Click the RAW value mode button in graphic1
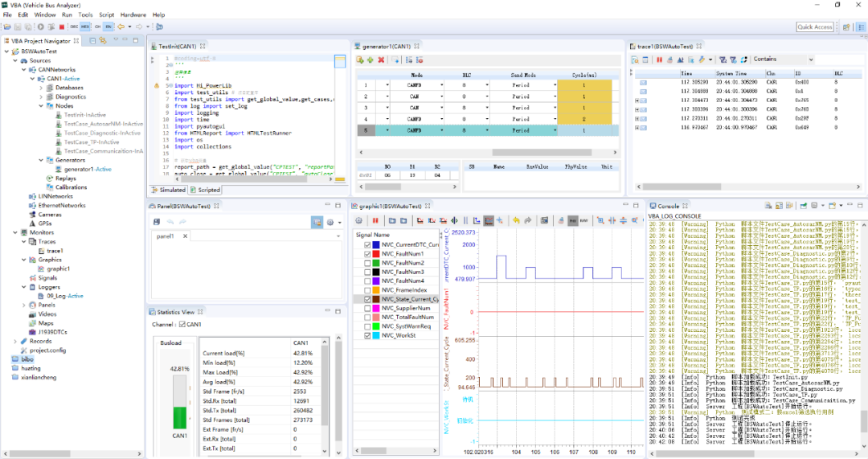868x459 pixels. (584, 220)
